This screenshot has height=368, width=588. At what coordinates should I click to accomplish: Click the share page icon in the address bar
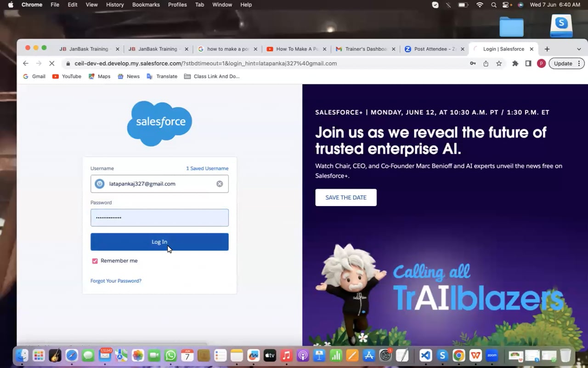coord(486,63)
